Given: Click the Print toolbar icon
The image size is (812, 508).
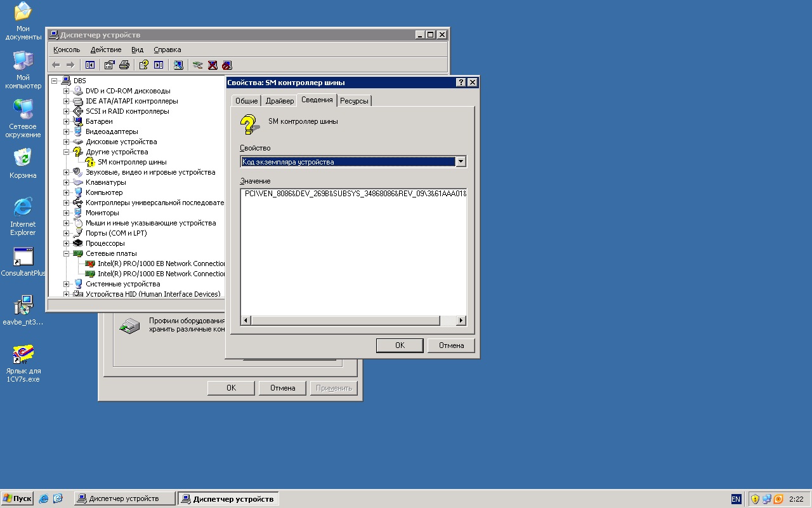Looking at the screenshot, I should tap(124, 65).
